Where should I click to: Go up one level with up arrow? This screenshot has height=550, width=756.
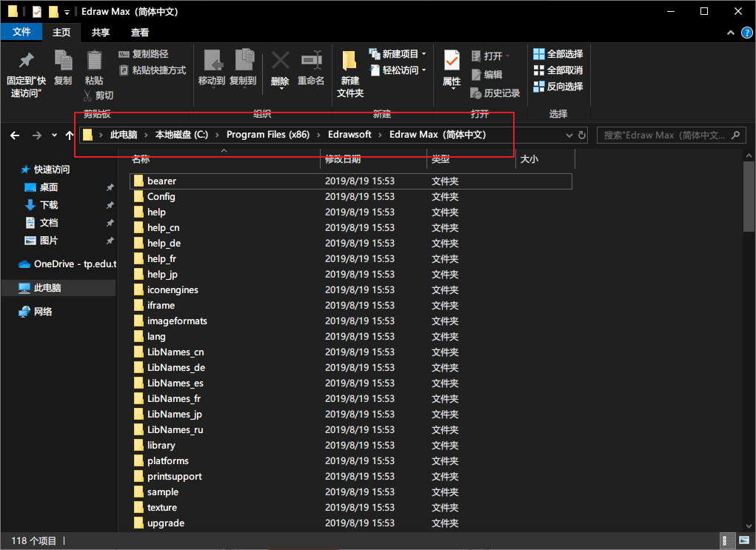(70, 135)
